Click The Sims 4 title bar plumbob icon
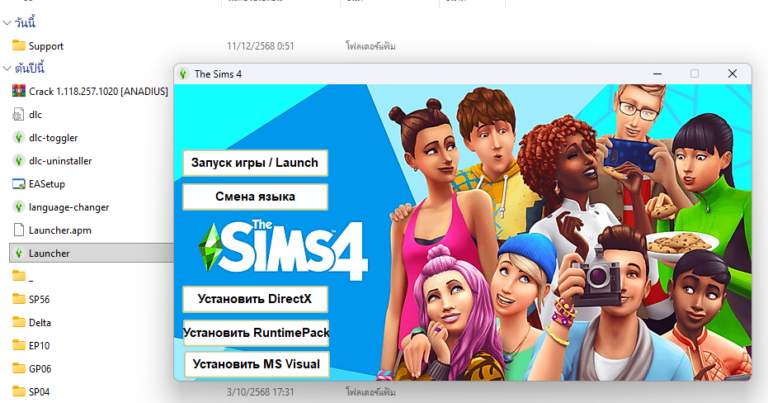This screenshot has height=403, width=768. (x=184, y=74)
